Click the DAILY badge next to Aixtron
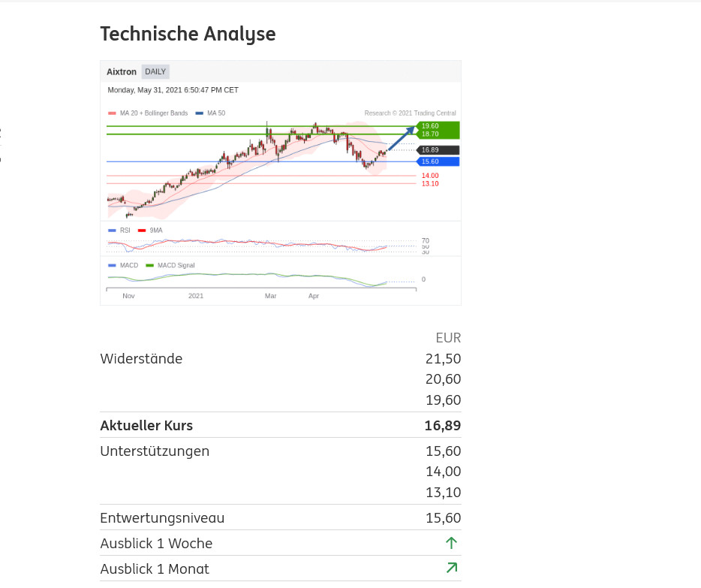The image size is (701, 588). tap(155, 71)
